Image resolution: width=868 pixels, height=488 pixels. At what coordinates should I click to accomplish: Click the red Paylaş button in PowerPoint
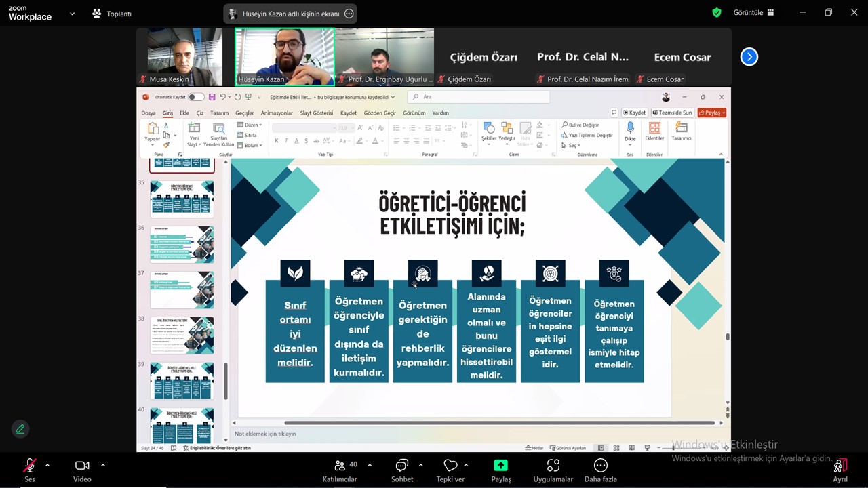[x=711, y=113]
